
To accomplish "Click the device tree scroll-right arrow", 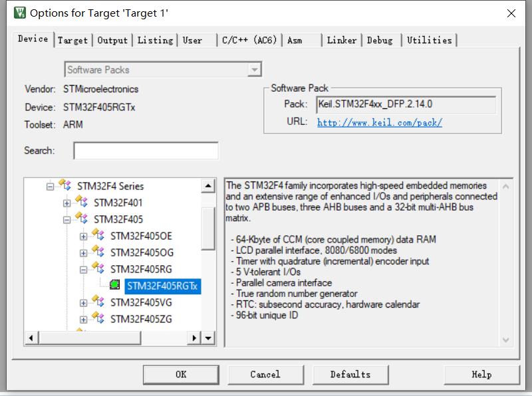I will 194,338.
